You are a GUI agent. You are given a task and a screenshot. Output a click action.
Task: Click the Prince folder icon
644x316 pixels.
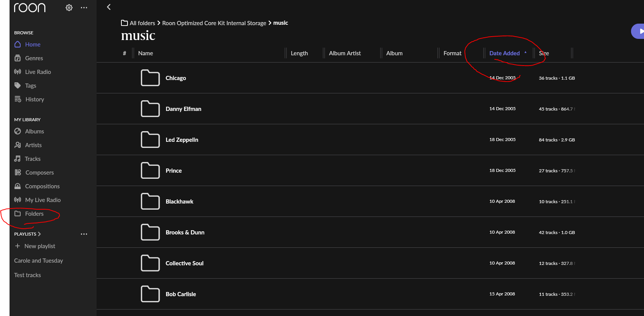pos(150,170)
